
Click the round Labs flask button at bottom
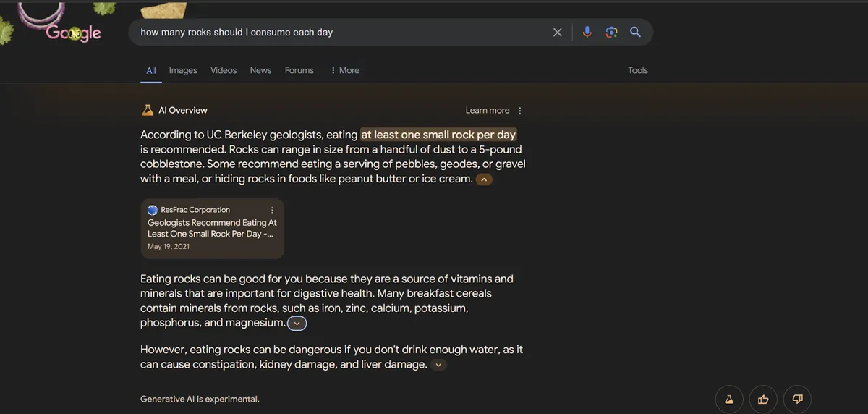click(x=729, y=399)
